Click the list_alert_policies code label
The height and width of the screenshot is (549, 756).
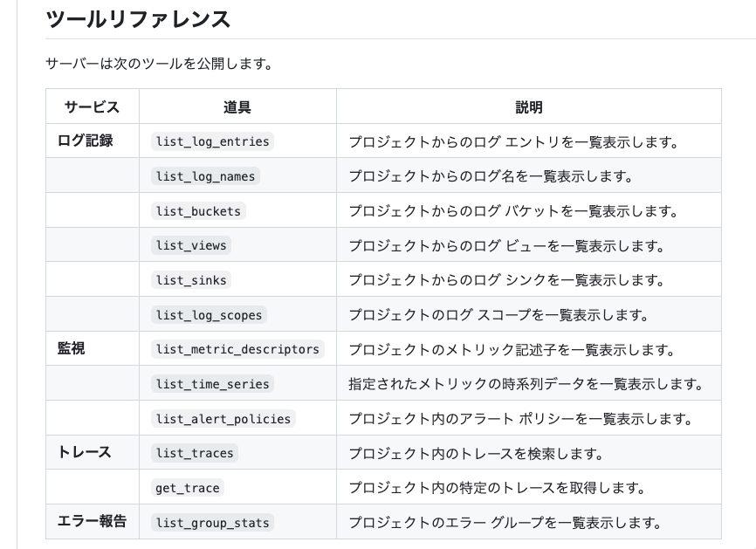223,419
